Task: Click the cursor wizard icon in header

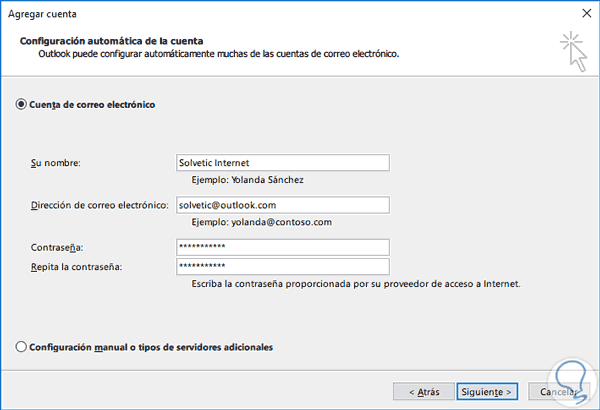Action: click(573, 50)
